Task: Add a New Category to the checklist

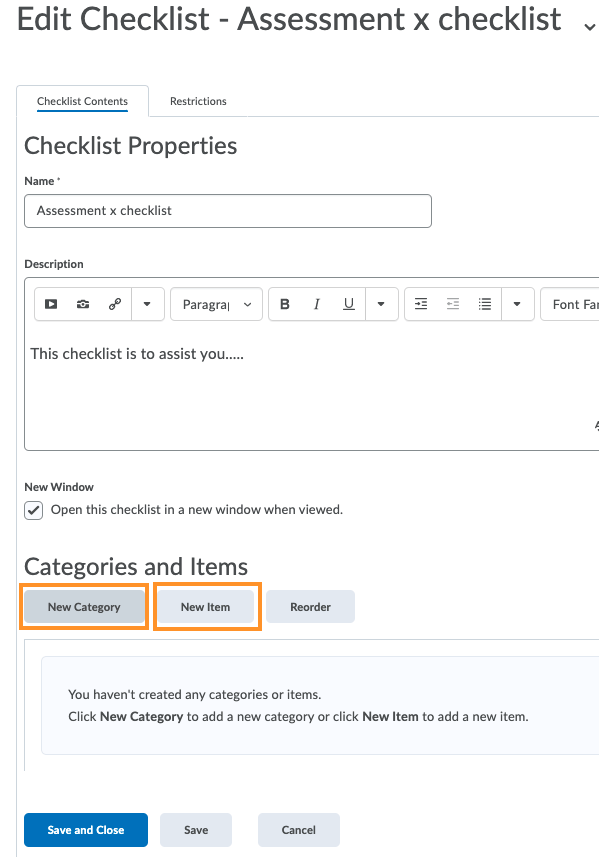Action: pyautogui.click(x=84, y=606)
